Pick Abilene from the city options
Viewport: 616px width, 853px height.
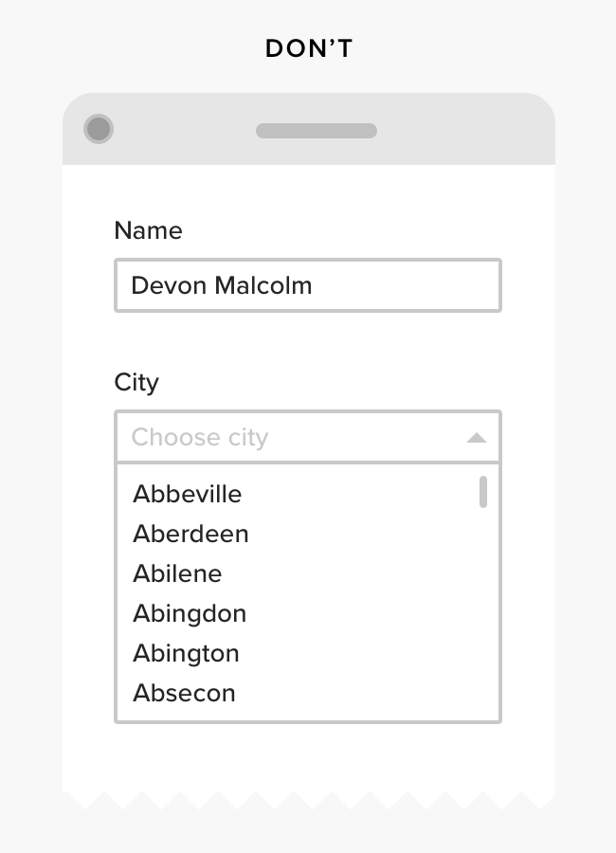click(177, 573)
